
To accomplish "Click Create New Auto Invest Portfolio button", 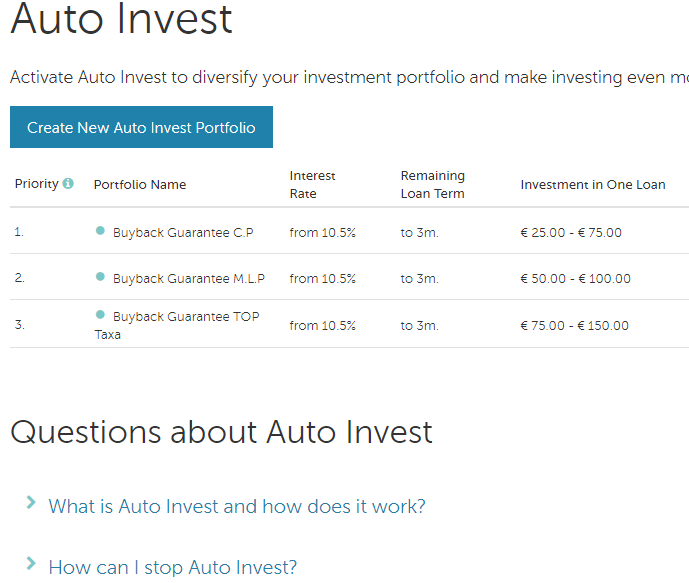I will [141, 128].
